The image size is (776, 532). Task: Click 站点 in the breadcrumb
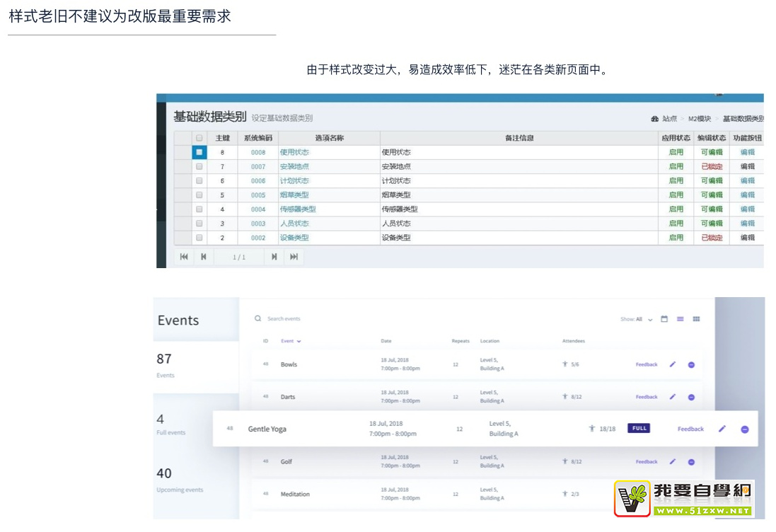coord(669,119)
